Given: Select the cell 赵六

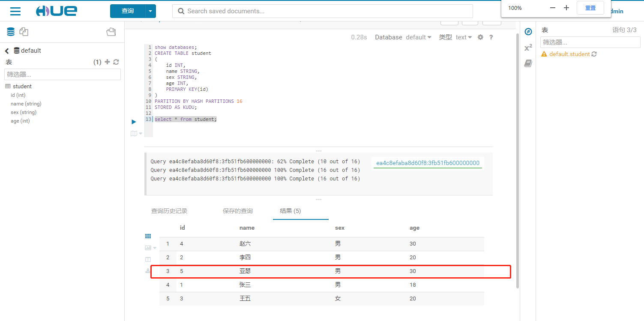Looking at the screenshot, I should (245, 244).
